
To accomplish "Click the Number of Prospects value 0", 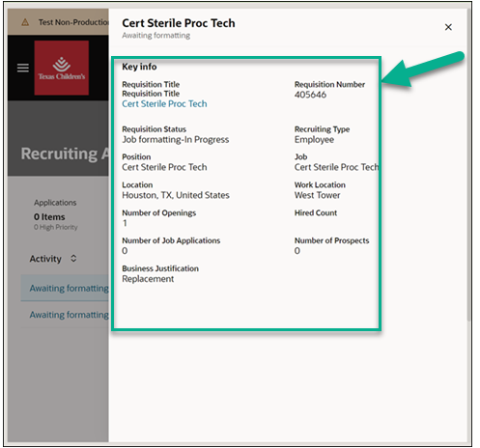I will pyautogui.click(x=297, y=251).
